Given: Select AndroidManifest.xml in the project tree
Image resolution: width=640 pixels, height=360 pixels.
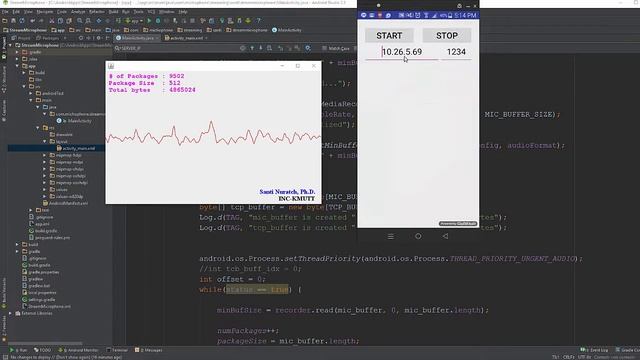Looking at the screenshot, I should pyautogui.click(x=65, y=203).
